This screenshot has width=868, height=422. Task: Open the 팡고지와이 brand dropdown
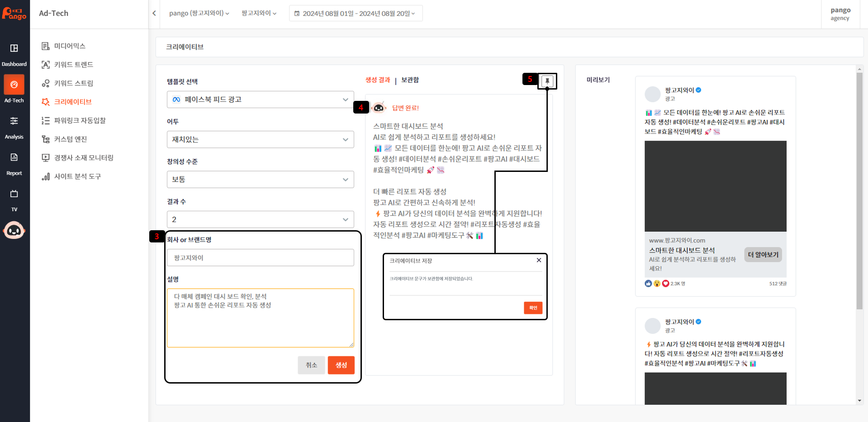259,13
